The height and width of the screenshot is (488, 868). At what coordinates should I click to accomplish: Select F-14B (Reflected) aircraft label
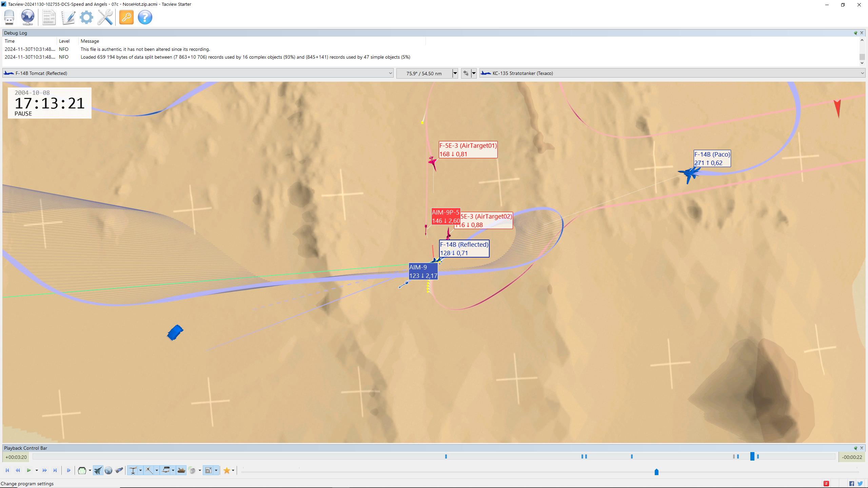click(x=464, y=249)
